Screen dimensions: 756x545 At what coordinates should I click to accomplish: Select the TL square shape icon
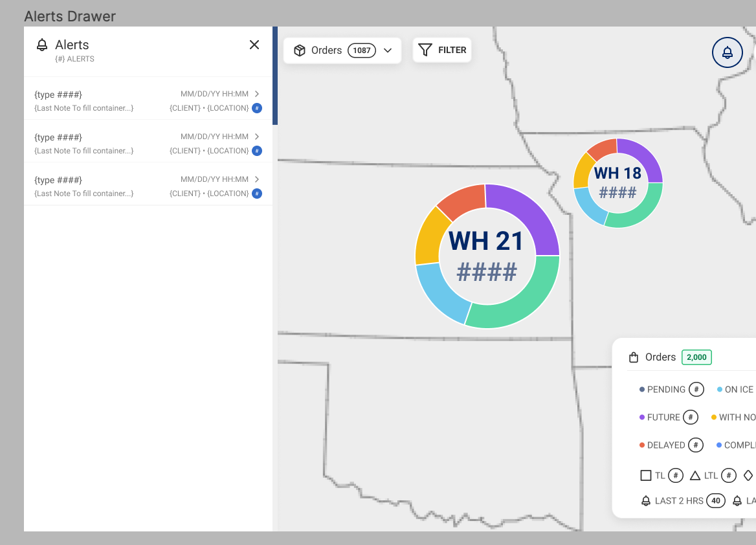[x=645, y=476]
